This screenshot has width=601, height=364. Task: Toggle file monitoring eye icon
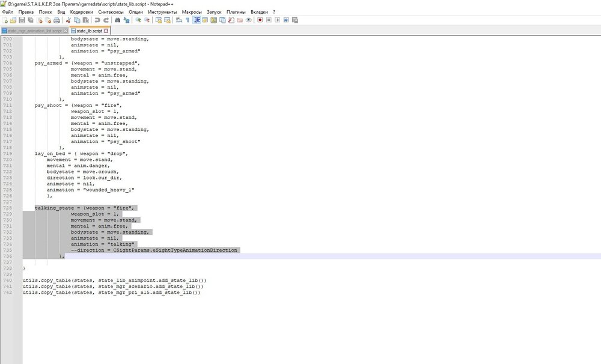248,20
